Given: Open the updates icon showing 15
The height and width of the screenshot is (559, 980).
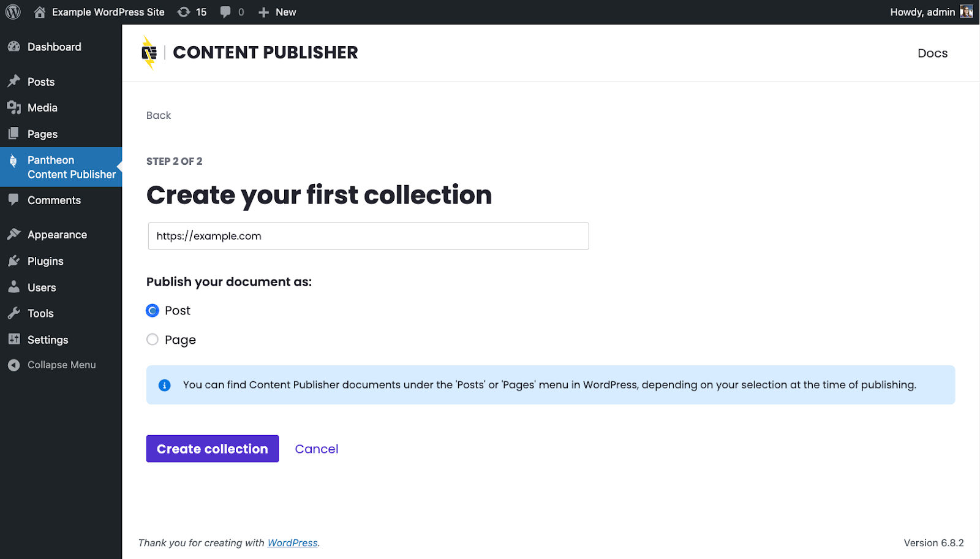Looking at the screenshot, I should (x=184, y=12).
